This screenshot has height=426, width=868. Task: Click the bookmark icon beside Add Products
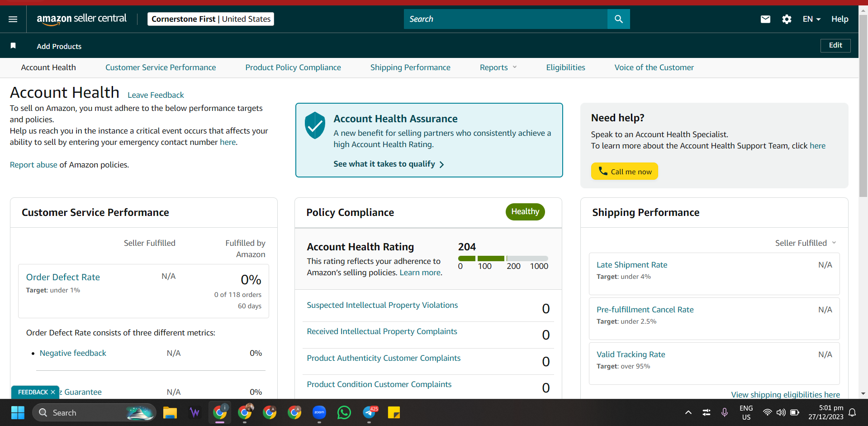coord(13,46)
